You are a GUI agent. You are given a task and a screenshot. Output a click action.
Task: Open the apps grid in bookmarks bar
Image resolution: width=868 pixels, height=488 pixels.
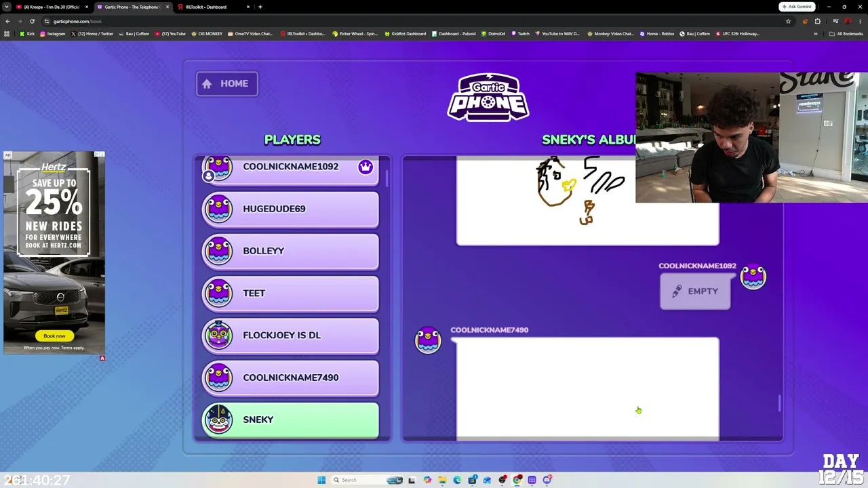click(7, 34)
